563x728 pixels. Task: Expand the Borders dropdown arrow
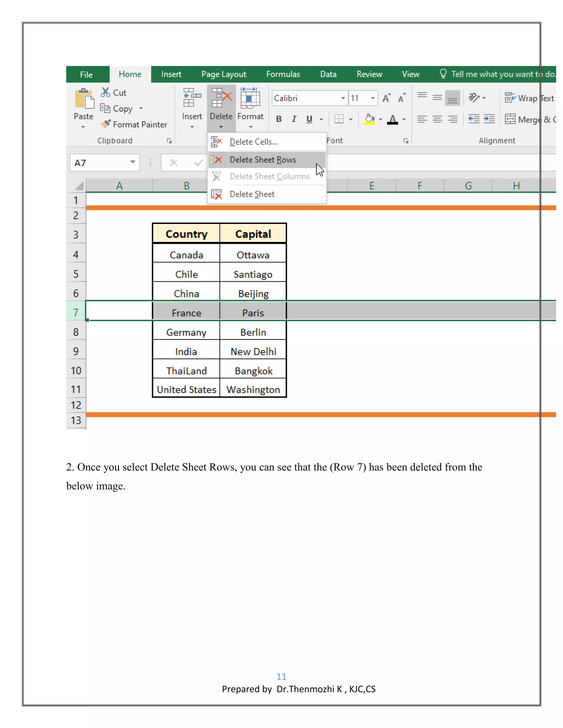coord(351,119)
